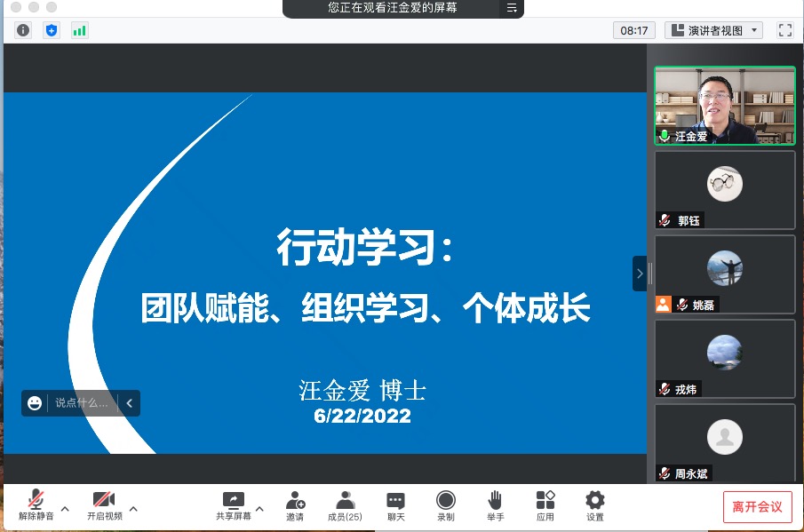804x532 pixels.
Task: Click muted mic icon on 姚磊
Action: pyautogui.click(x=682, y=305)
